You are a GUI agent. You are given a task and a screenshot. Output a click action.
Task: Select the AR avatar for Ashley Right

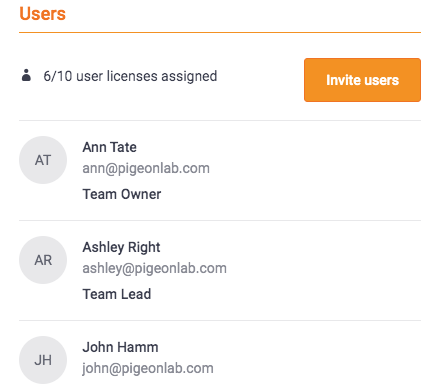43,260
